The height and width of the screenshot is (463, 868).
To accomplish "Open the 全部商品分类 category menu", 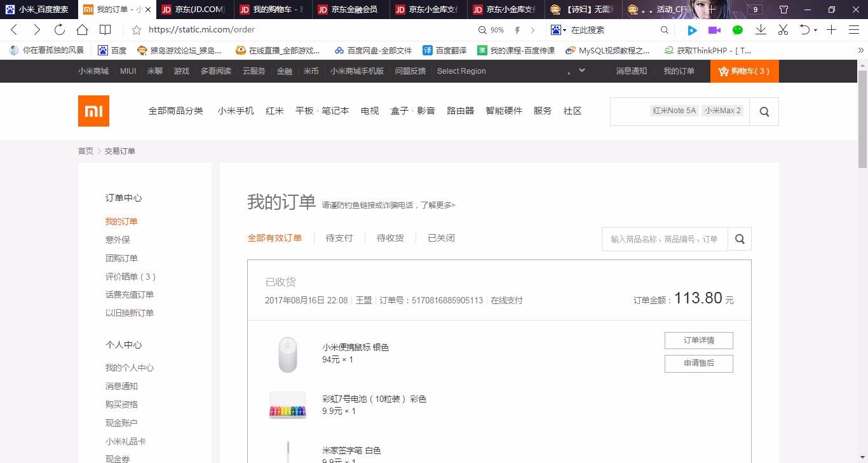I will point(176,111).
